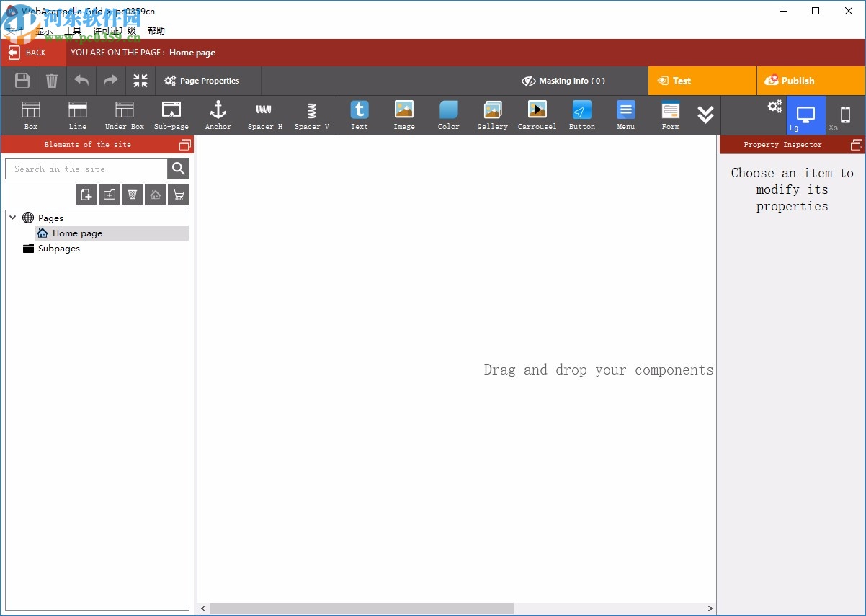Click the collapse arrows icon beside Page Properties

(140, 81)
